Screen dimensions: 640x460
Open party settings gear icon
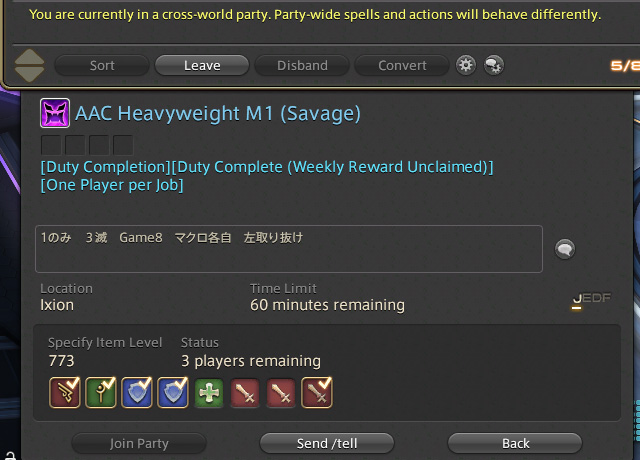[466, 65]
